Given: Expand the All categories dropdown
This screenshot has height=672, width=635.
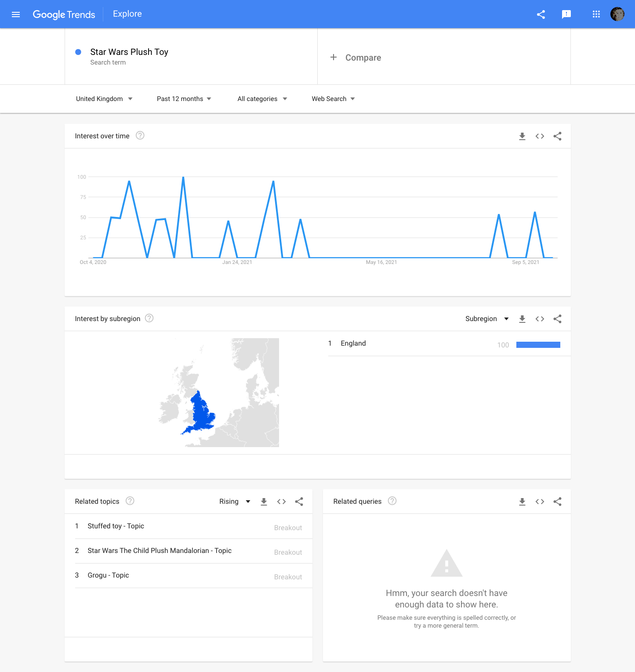Looking at the screenshot, I should pos(262,99).
